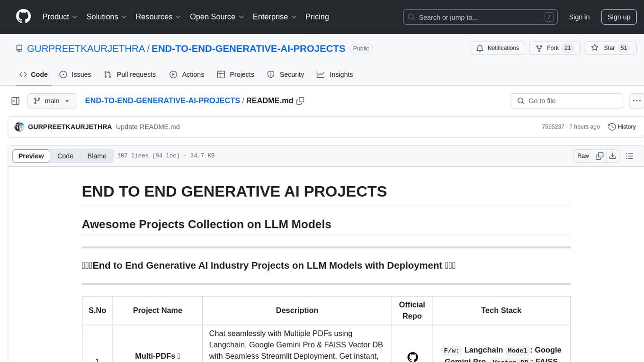Click the Sign up button
This screenshot has width=644, height=362.
pos(619,17)
